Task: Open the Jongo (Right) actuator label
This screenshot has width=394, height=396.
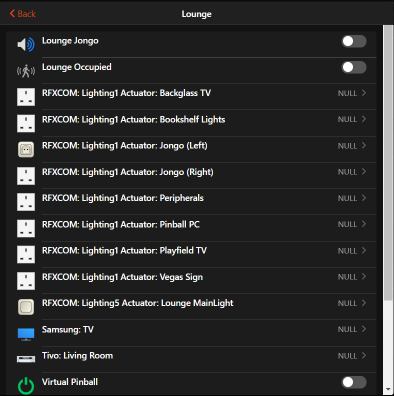Action: (128, 172)
